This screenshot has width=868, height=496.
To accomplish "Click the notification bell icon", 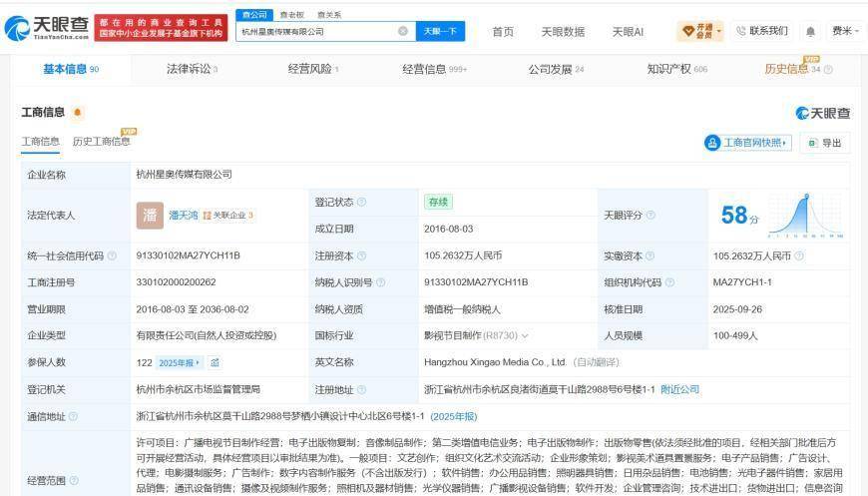I will tap(810, 32).
